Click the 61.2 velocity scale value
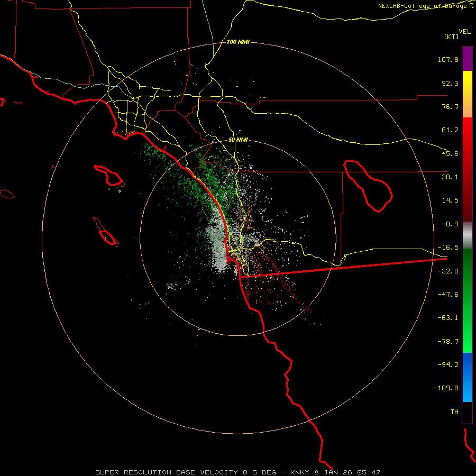The height and width of the screenshot is (476, 476). click(x=450, y=130)
